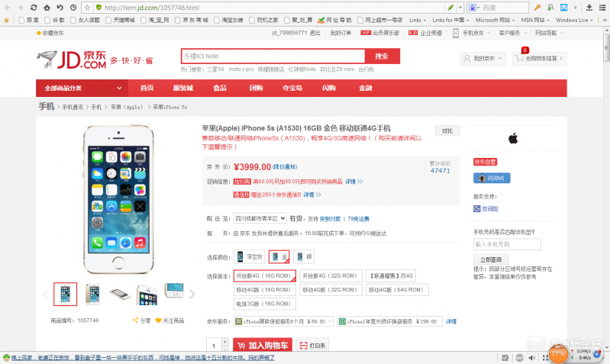
Task: Select version 移动4G版 (64G ROM)
Action: 397,290
